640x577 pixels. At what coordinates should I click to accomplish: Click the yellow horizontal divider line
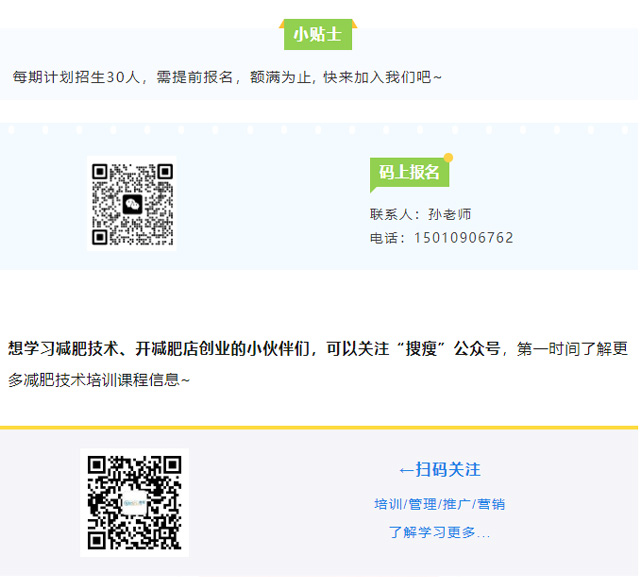[x=320, y=427]
